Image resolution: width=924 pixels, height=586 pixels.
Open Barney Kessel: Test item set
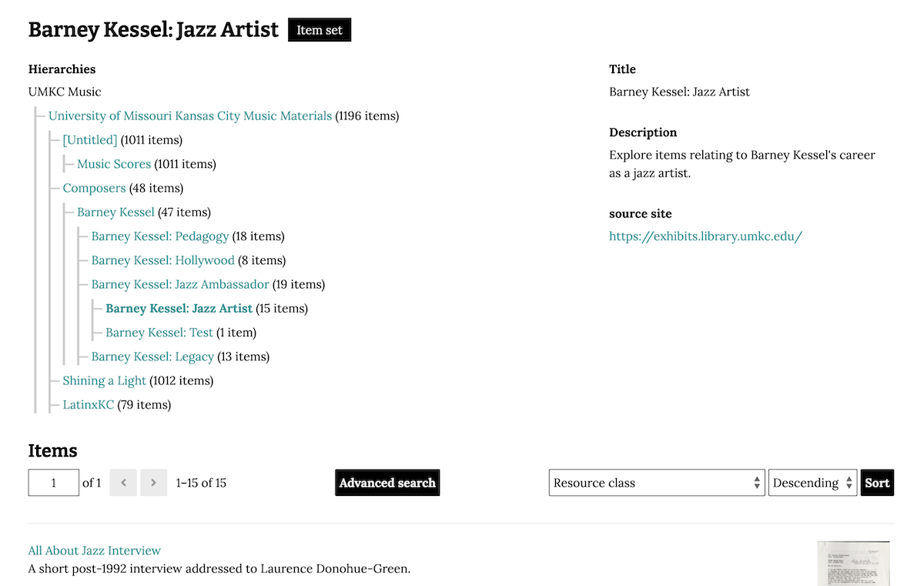(159, 332)
